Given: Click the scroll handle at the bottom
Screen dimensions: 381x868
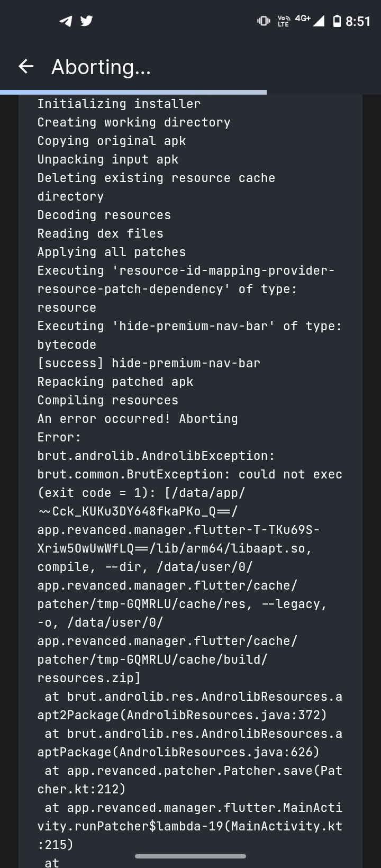Looking at the screenshot, I should pyautogui.click(x=191, y=856).
